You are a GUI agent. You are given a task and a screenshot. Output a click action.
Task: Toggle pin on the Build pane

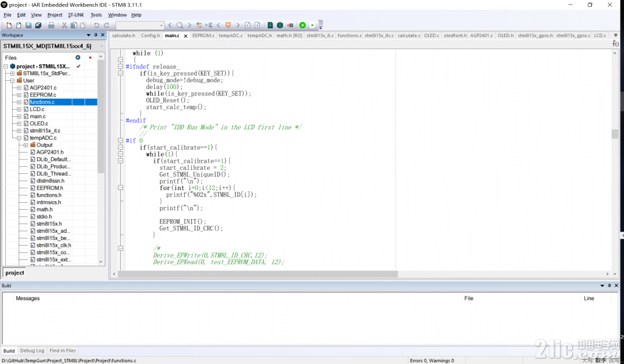(x=610, y=285)
